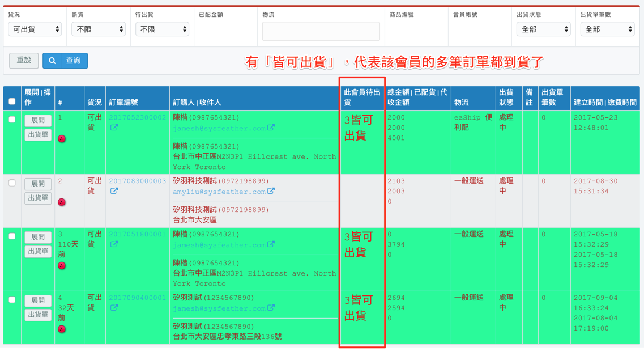Click red status icon in row 4
This screenshot has height=360, width=644.
[62, 329]
